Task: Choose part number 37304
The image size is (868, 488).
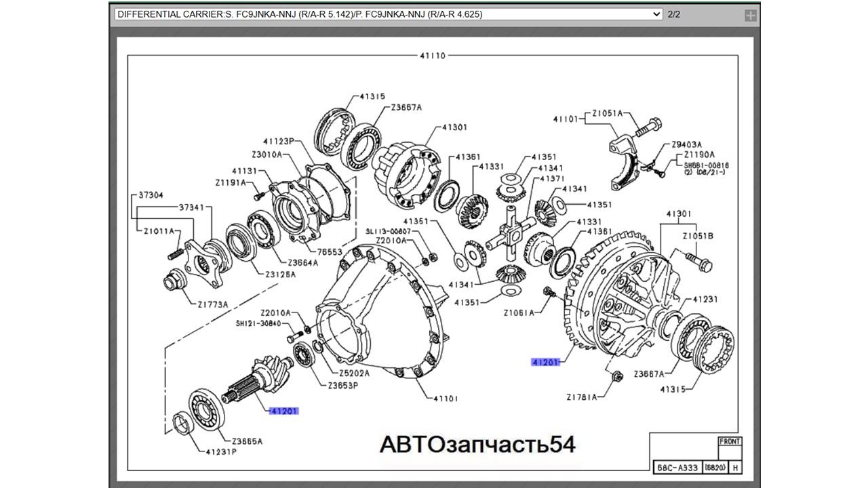Action: coord(151,195)
